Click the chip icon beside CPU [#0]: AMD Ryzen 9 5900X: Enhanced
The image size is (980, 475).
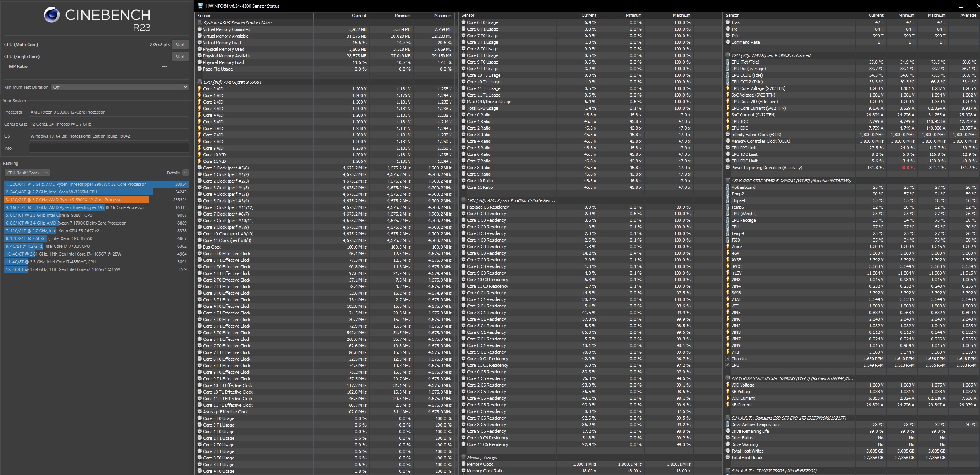pos(727,55)
